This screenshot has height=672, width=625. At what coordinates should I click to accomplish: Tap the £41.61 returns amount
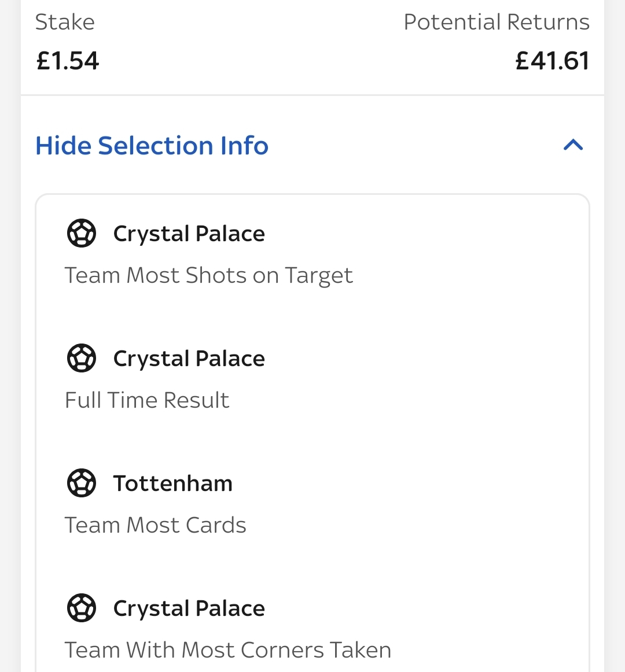pyautogui.click(x=552, y=61)
